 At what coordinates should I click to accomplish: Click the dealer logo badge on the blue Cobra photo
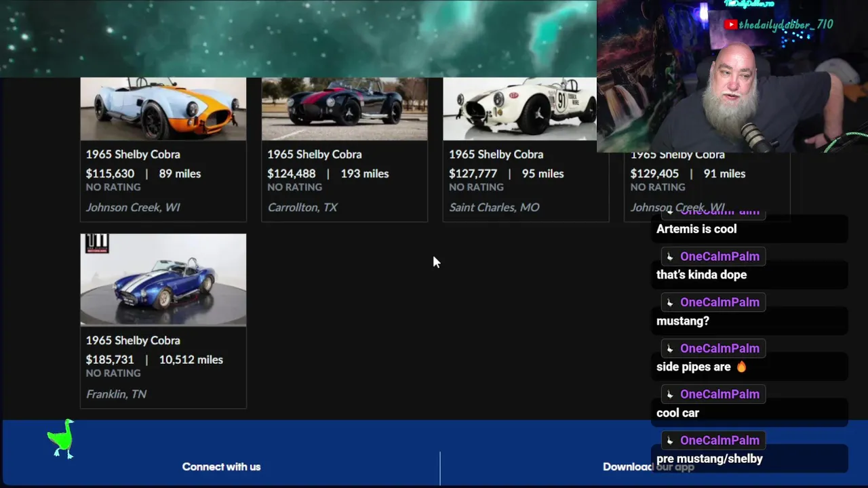(97, 244)
